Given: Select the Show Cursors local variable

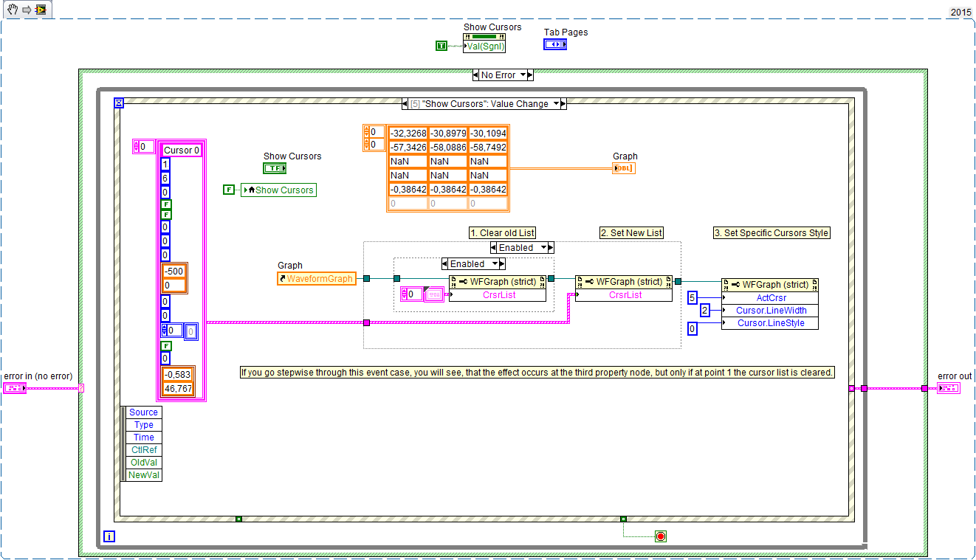Looking at the screenshot, I should coord(278,190).
